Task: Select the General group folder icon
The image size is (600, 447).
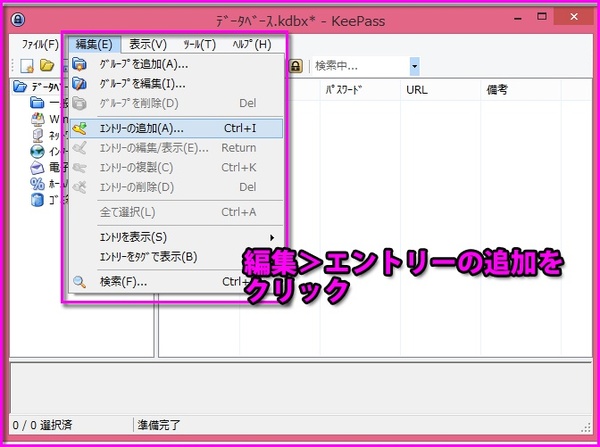Action: [x=37, y=103]
